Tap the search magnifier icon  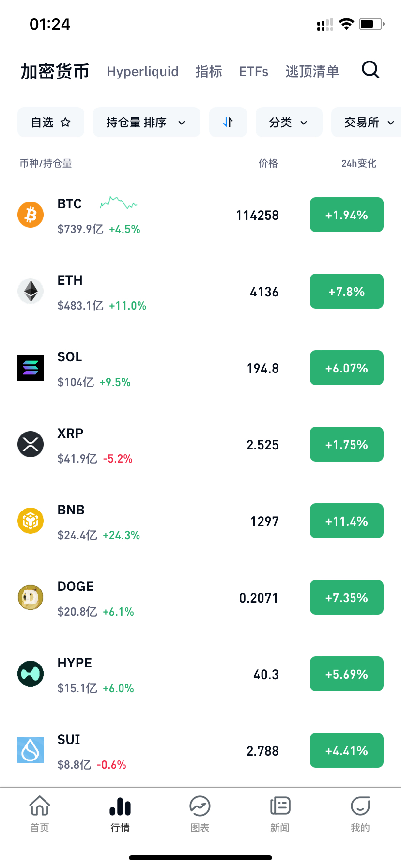(x=370, y=70)
